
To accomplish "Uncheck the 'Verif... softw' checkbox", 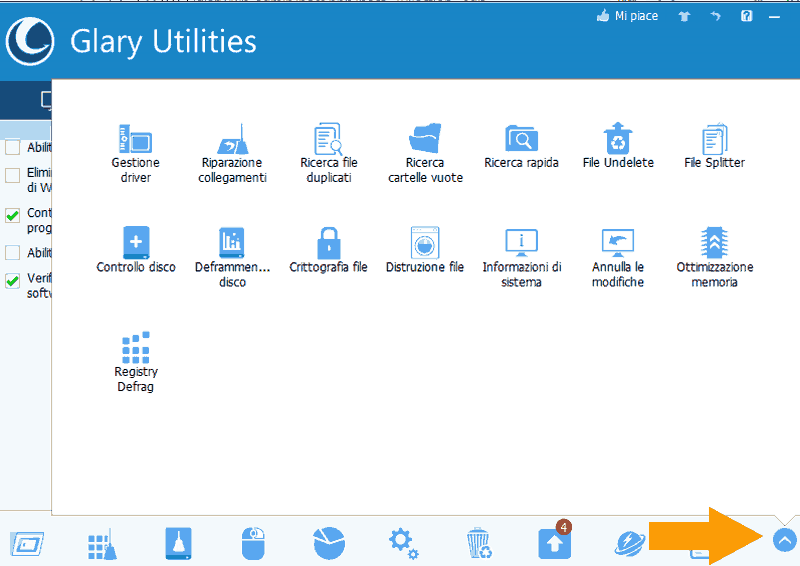I will coord(13,281).
